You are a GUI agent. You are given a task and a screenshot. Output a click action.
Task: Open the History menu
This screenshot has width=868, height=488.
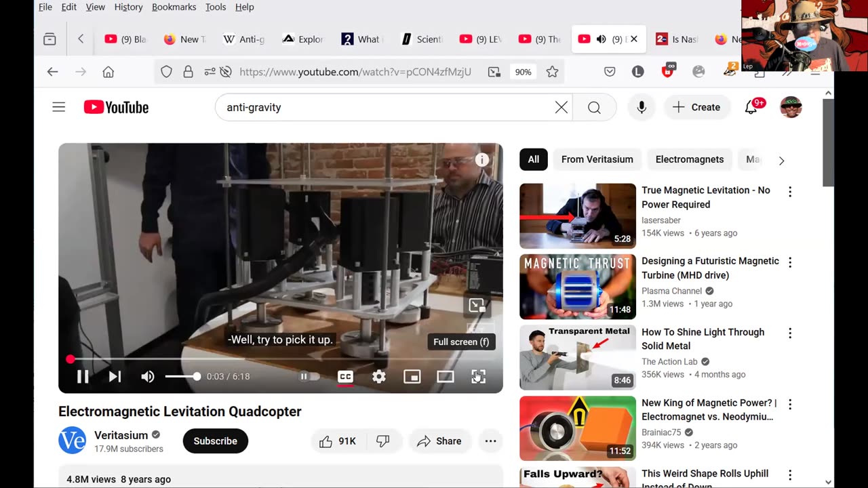128,7
